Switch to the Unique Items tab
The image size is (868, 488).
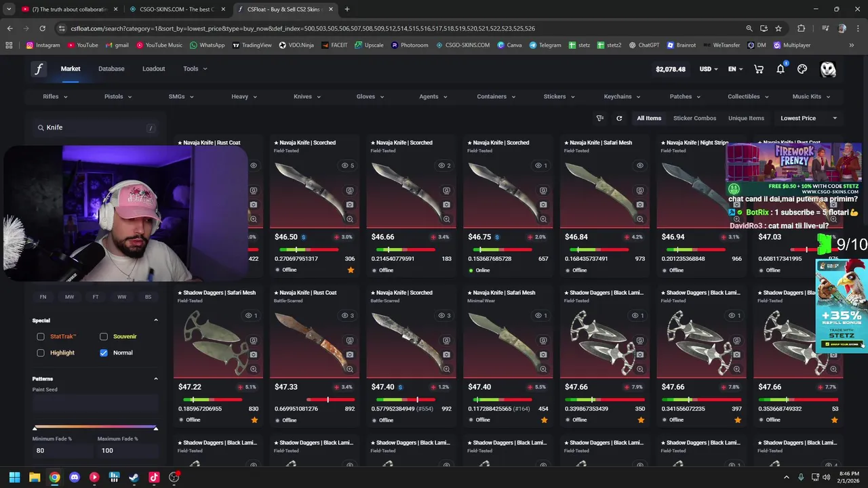point(746,118)
